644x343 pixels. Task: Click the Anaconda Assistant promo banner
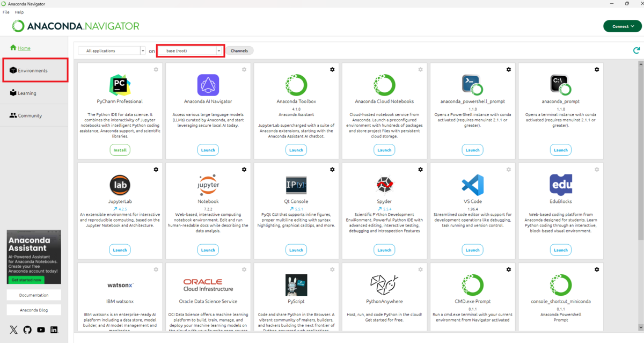[34, 257]
